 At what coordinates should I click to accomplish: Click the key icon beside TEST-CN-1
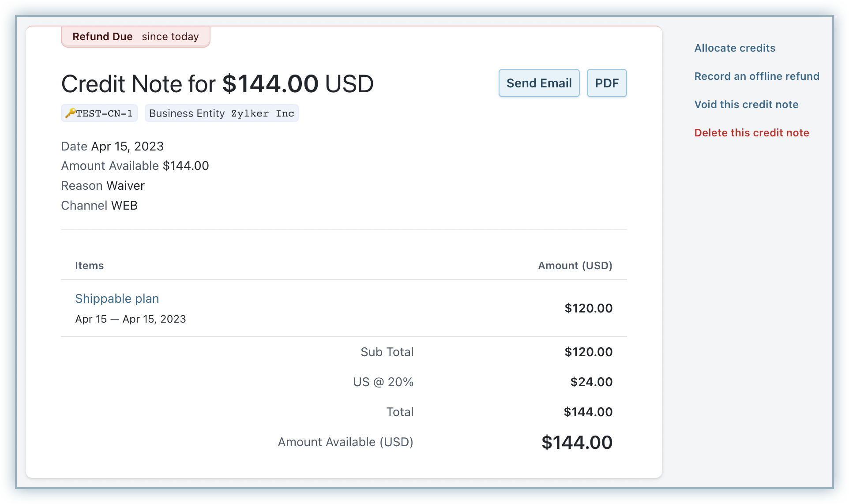(x=70, y=113)
